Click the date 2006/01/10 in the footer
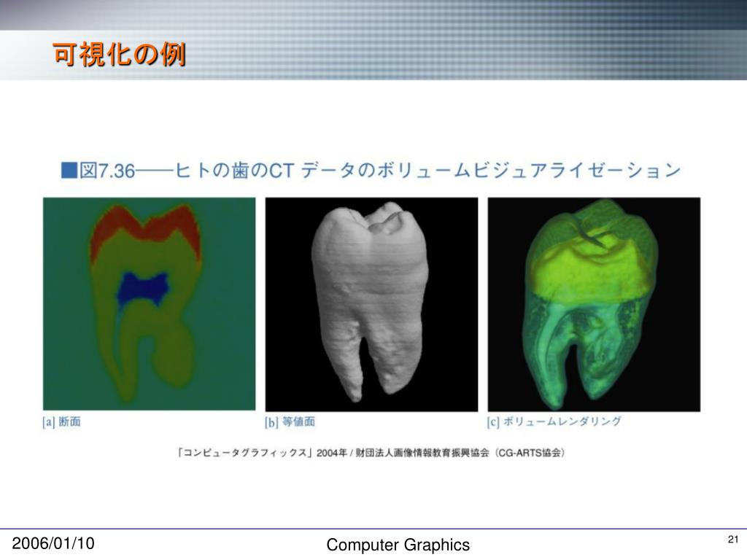This screenshot has height=560, width=747. click(x=53, y=542)
